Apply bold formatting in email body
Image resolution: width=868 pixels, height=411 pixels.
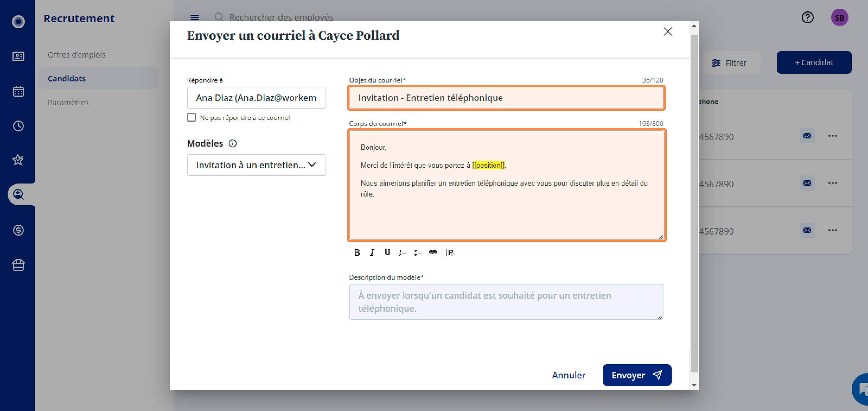click(357, 252)
